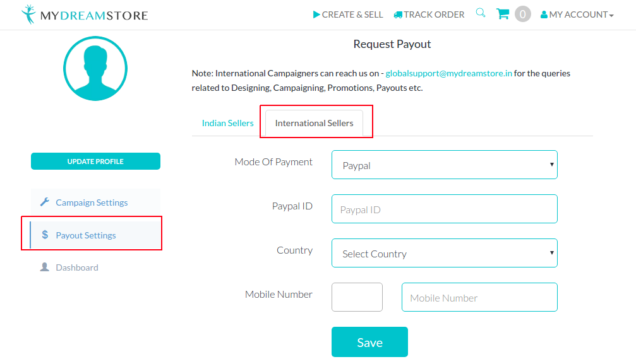Open the globalsupport email link
Screen dimensions: 636x364
[448, 73]
